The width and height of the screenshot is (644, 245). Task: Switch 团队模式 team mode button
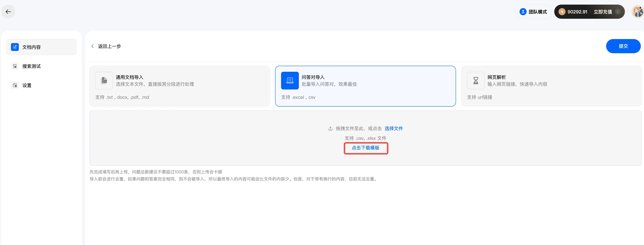coord(533,12)
